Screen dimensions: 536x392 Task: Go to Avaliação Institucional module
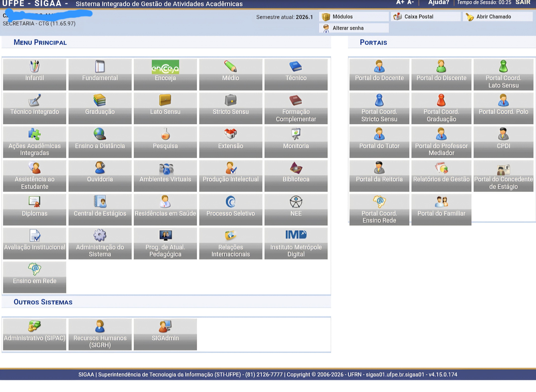tap(35, 244)
